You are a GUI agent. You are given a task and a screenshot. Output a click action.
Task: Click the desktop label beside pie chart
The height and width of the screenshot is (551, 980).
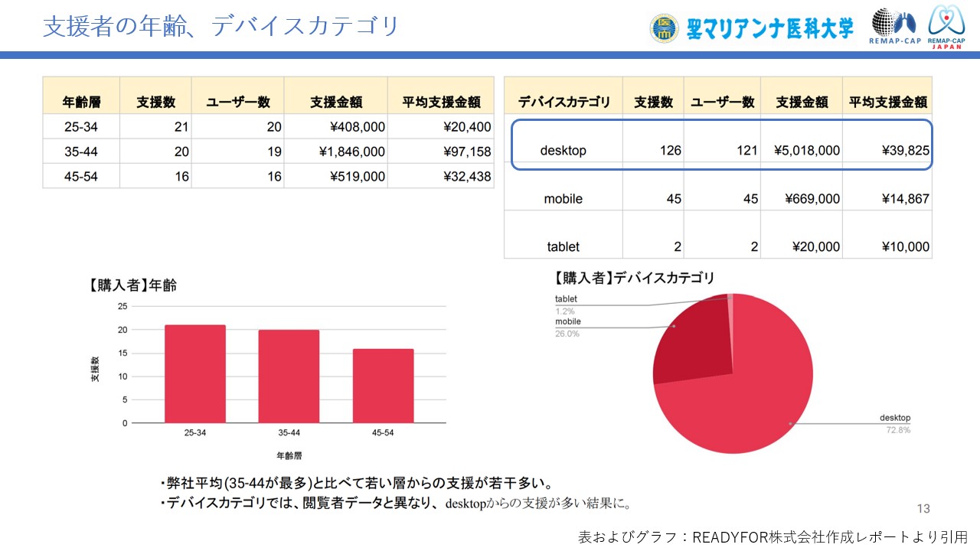click(x=895, y=418)
